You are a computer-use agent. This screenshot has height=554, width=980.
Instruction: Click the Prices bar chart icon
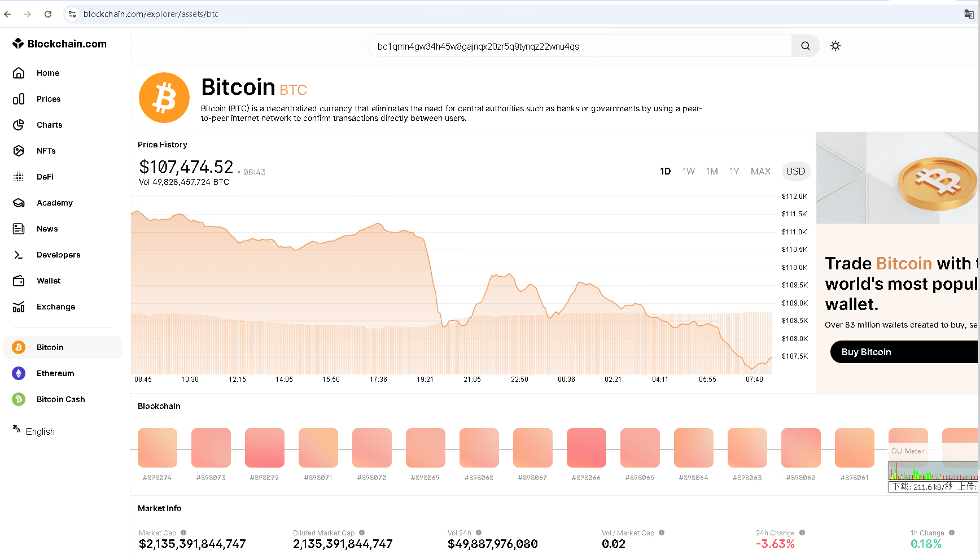(19, 99)
